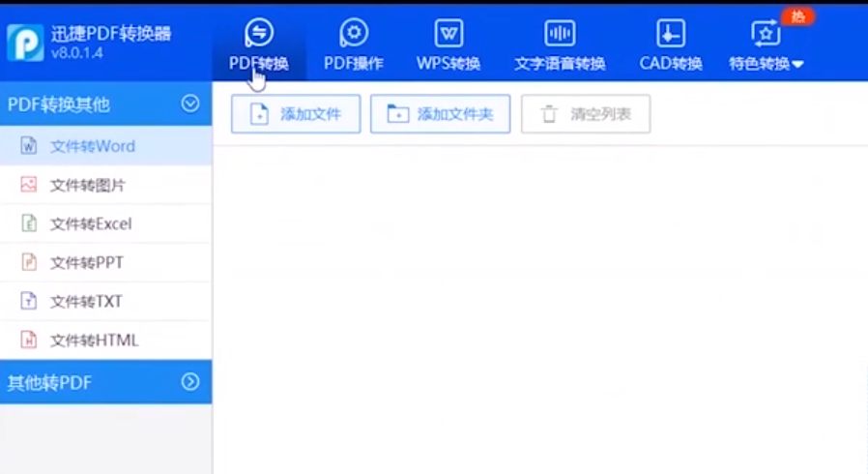This screenshot has width=868, height=474.
Task: Open 文字语音转换 waveform icon
Action: pyautogui.click(x=560, y=33)
